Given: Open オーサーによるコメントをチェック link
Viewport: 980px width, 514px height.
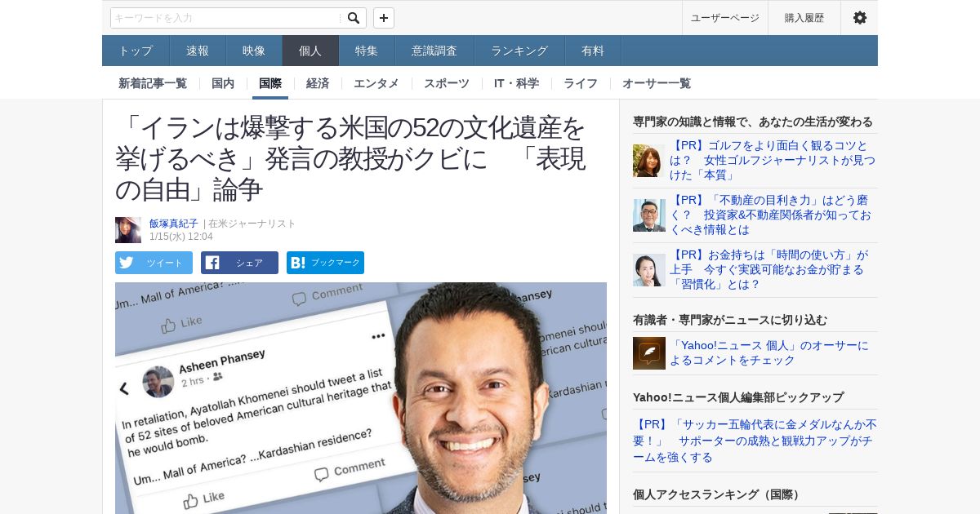Looking at the screenshot, I should (770, 353).
